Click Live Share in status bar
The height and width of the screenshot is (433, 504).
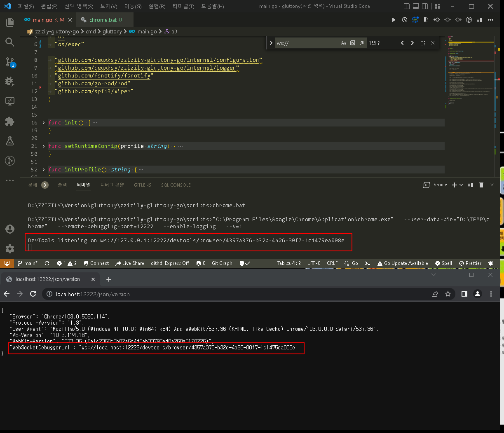(x=130, y=263)
